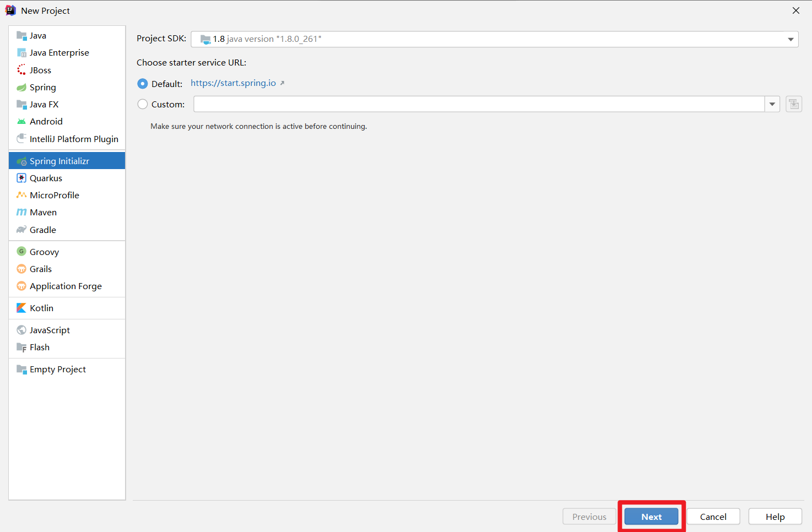Select Quarkus project type

coord(67,178)
